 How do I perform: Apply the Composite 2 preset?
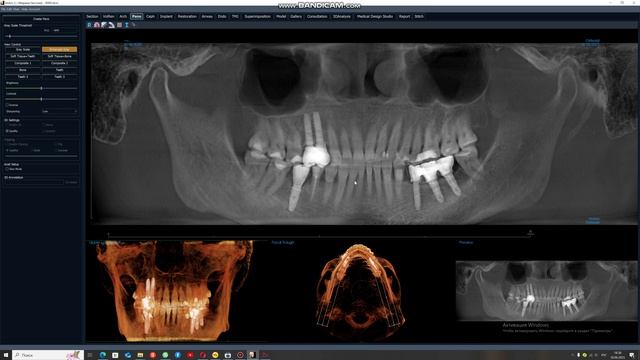point(59,63)
